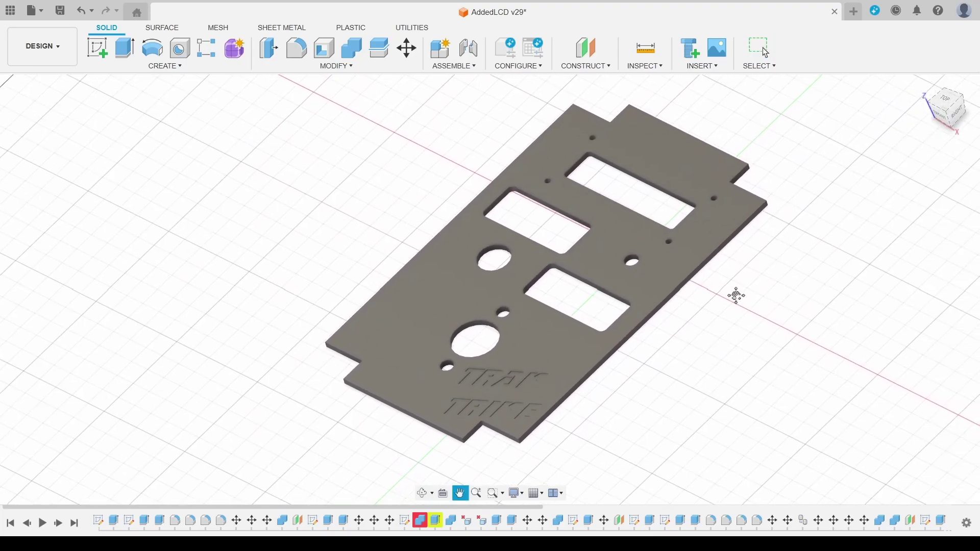Viewport: 980px width, 551px height.
Task: Toggle the Pan hand tool
Action: point(460,493)
